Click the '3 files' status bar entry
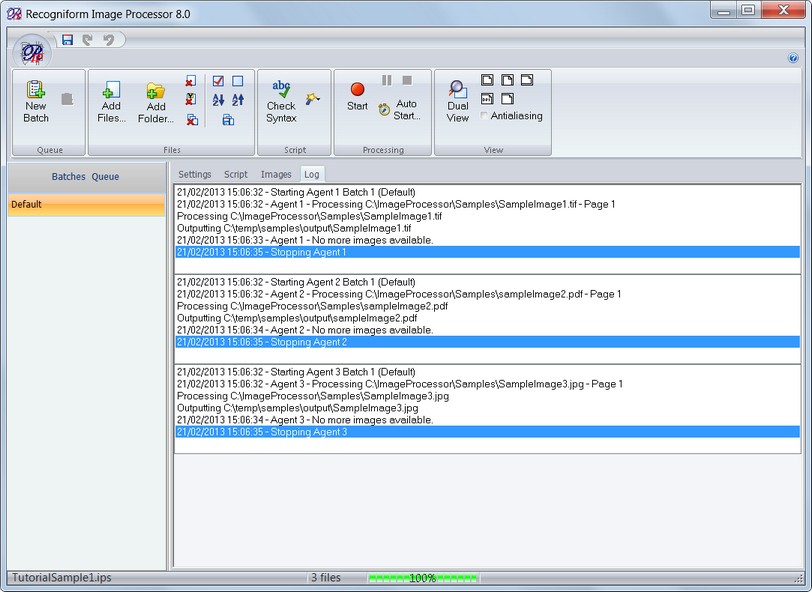This screenshot has height=592, width=812. point(326,577)
